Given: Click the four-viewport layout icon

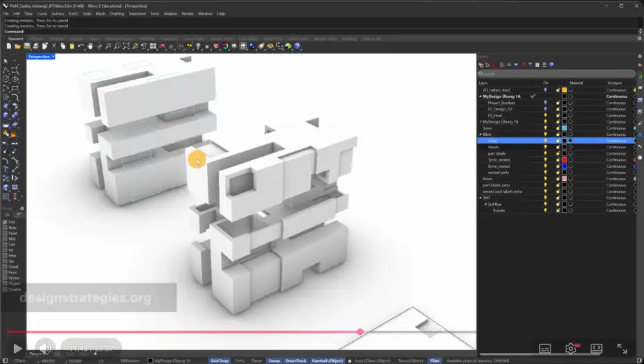Looking at the screenshot, I should [x=153, y=46].
